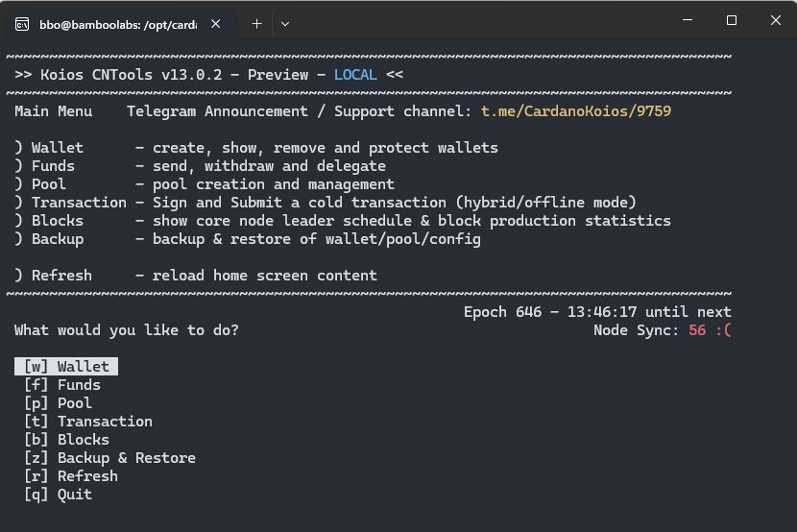797x532 pixels.
Task: Choose the [t] Transaction option
Action: pos(88,422)
